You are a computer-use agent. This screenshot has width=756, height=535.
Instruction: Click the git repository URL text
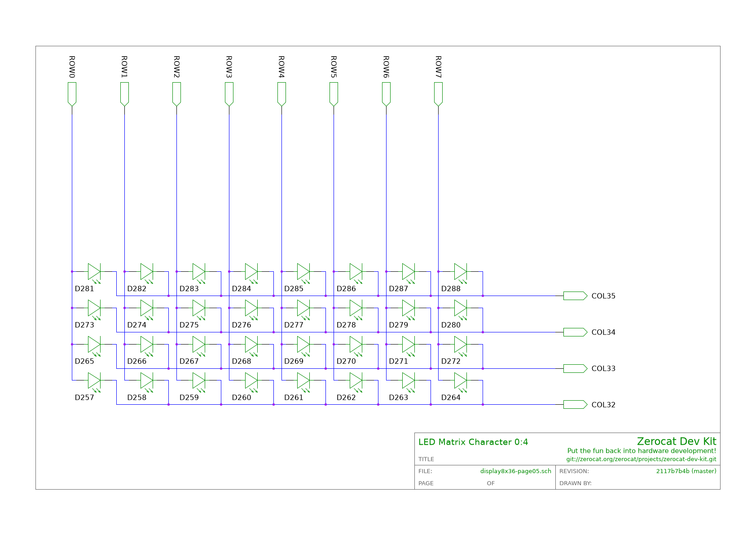[x=641, y=460]
